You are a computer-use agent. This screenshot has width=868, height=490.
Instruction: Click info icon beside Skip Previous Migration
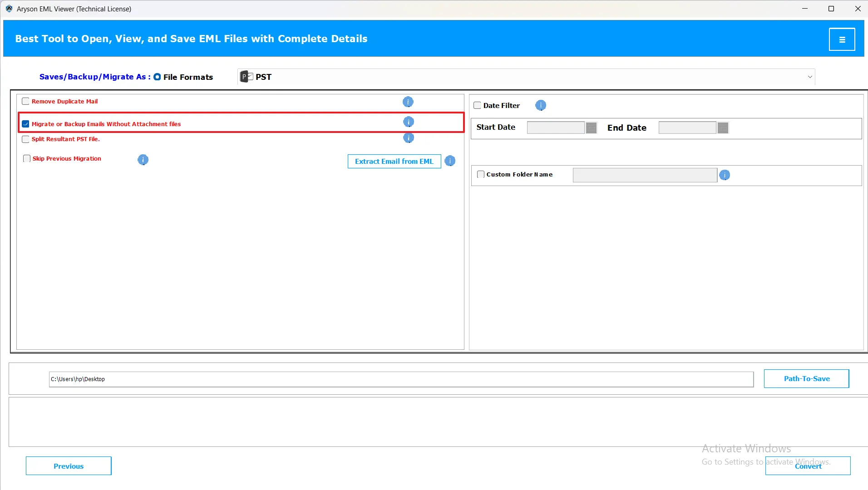(143, 159)
